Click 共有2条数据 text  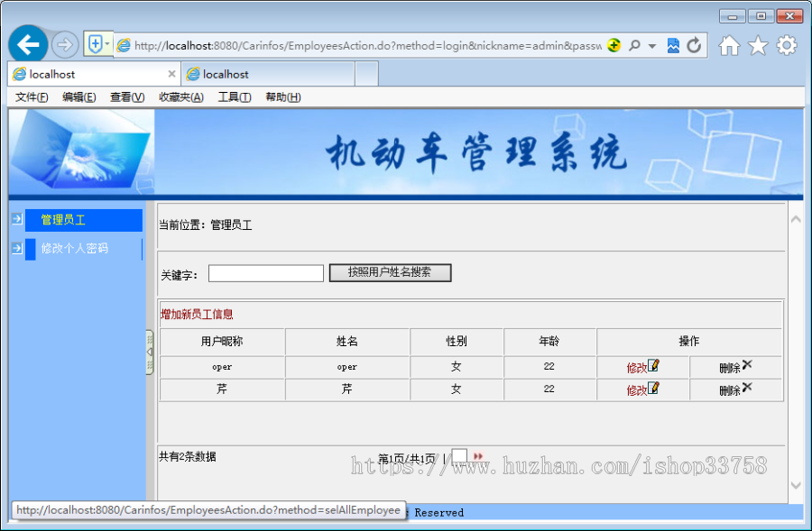click(x=188, y=456)
